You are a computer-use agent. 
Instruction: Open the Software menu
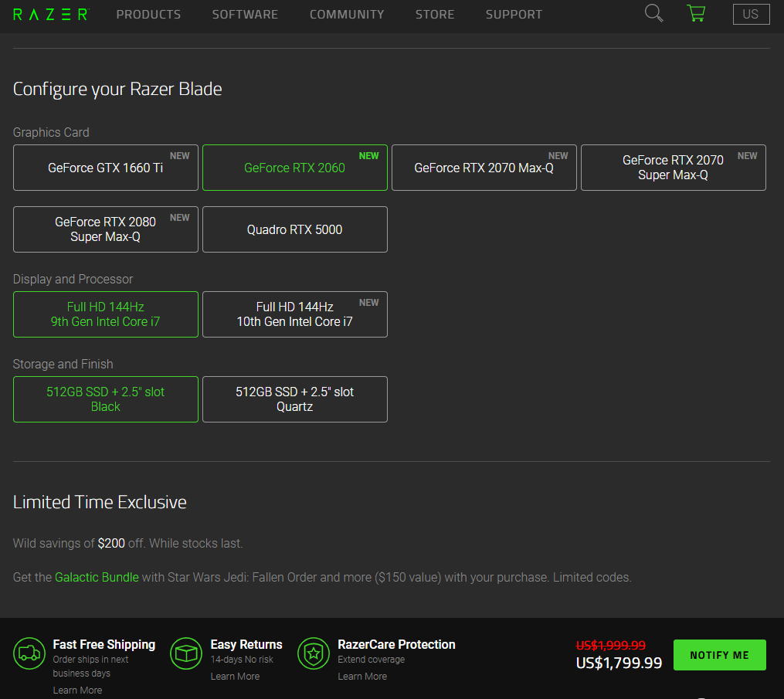[x=245, y=15]
